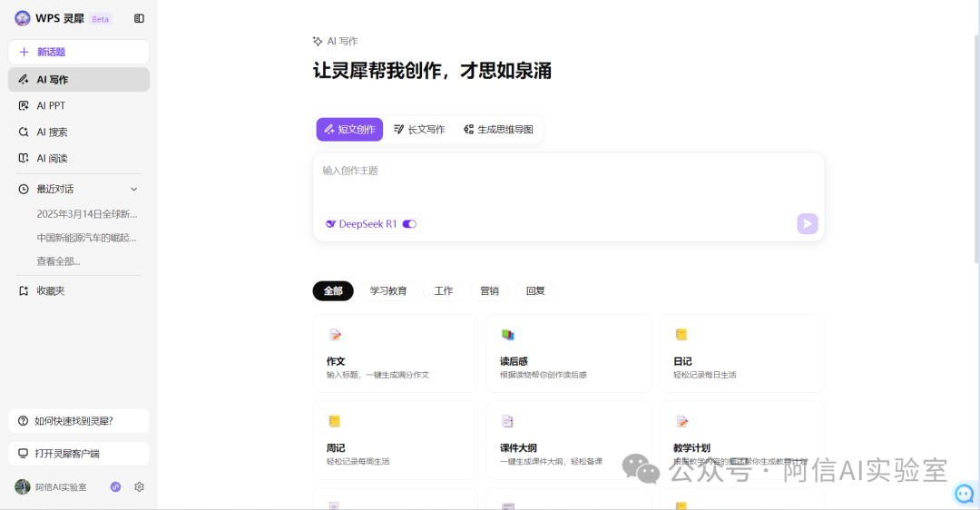This screenshot has height=510, width=980.
Task: Collapse the sidebar with the panel icon
Action: pyautogui.click(x=140, y=19)
